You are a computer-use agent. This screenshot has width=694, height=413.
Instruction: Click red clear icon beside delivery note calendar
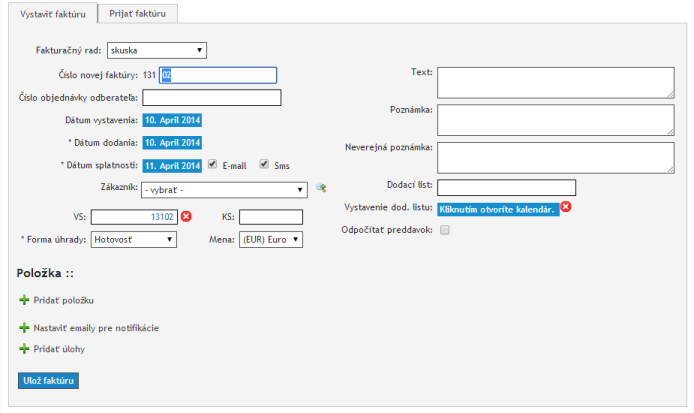[x=566, y=207]
